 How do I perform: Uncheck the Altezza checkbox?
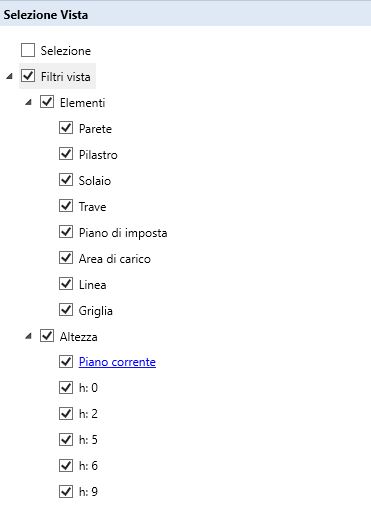(x=47, y=336)
